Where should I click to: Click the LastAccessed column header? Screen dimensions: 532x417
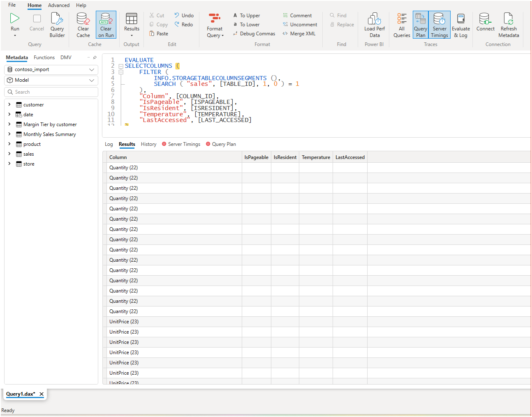pyautogui.click(x=350, y=157)
